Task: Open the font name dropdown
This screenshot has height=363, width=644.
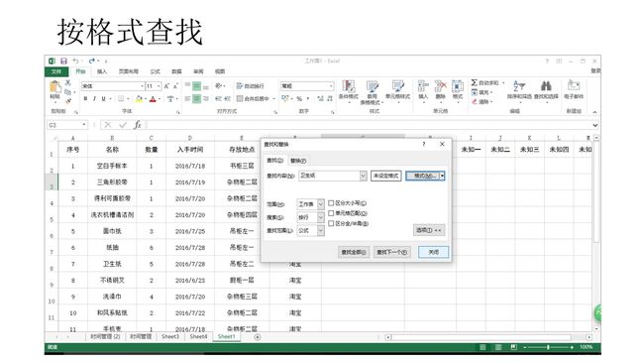Action: [142, 86]
